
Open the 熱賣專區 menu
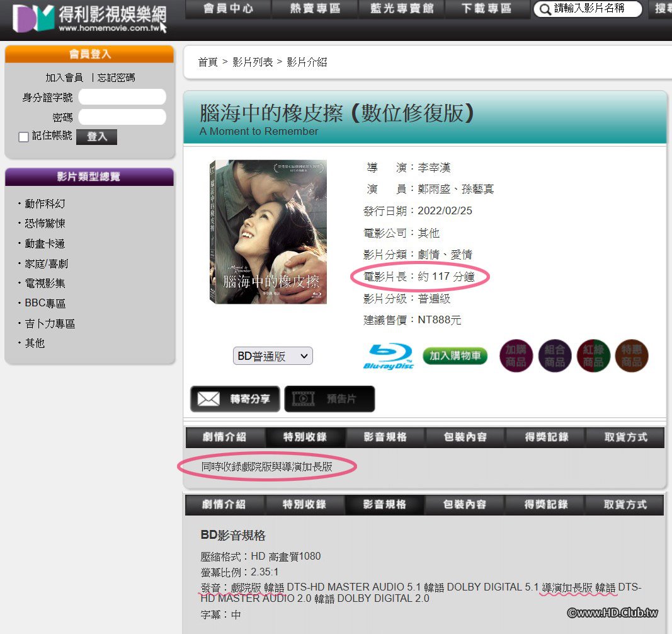(315, 9)
